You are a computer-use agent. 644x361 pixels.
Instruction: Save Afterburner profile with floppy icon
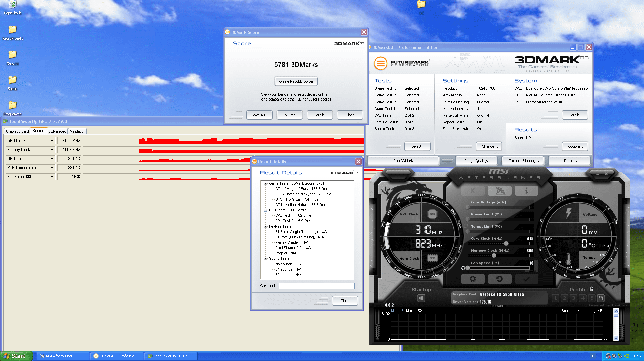click(601, 298)
